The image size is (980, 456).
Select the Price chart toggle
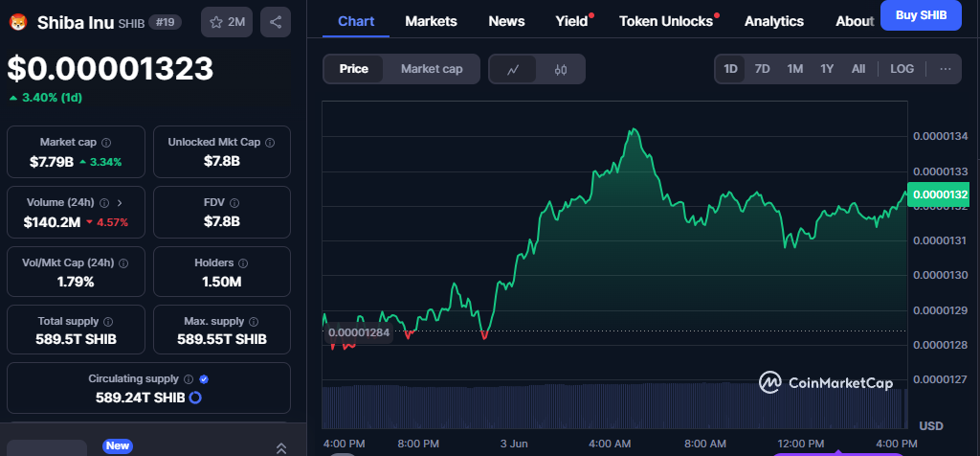click(354, 69)
